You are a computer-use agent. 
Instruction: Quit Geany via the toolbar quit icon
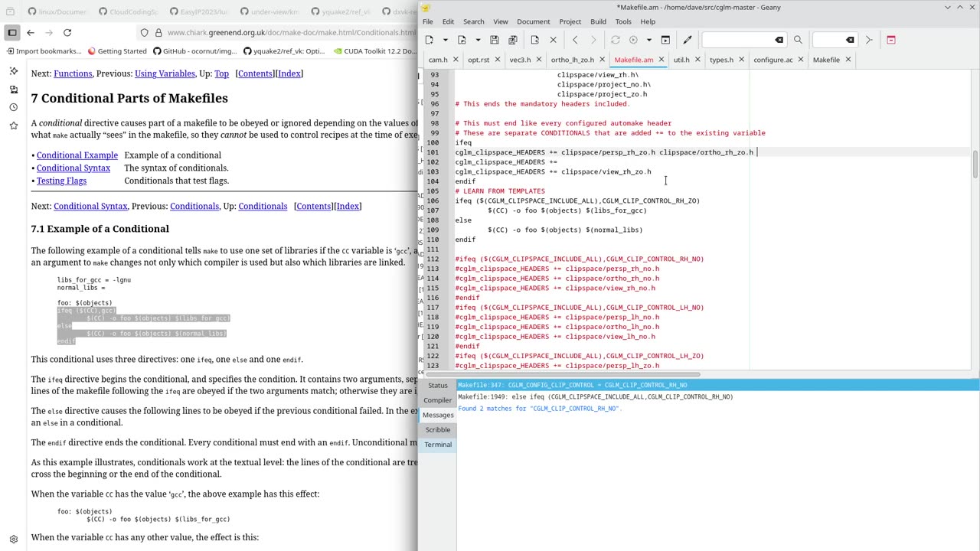coord(891,40)
